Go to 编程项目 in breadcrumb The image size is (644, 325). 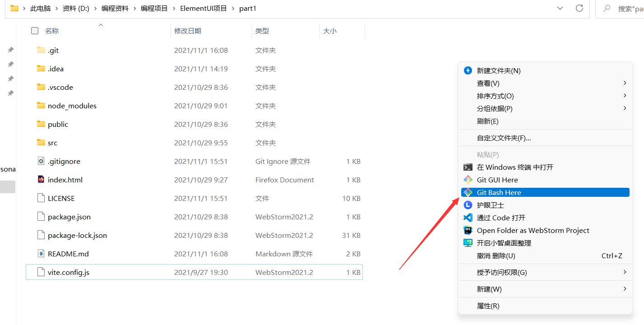pos(154,9)
